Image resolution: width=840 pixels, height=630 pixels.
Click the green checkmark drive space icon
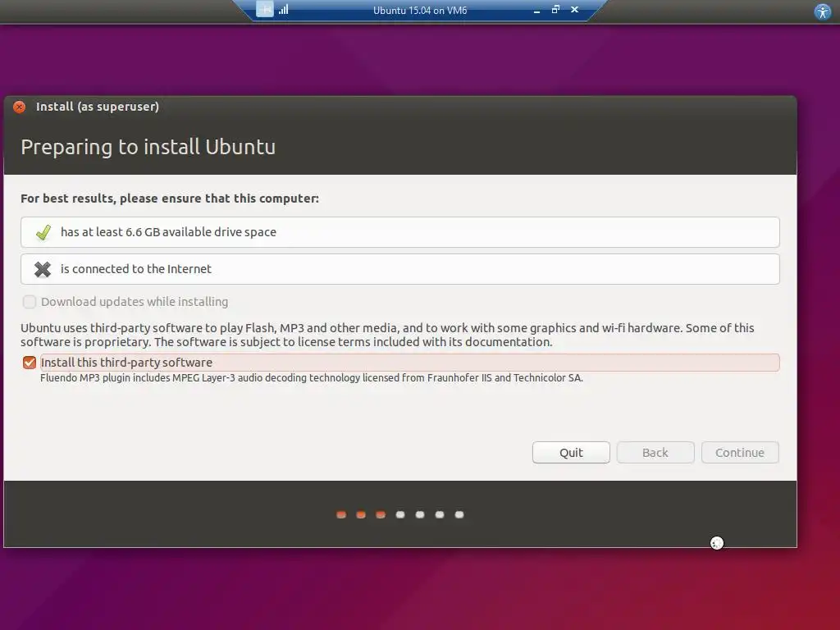(43, 232)
